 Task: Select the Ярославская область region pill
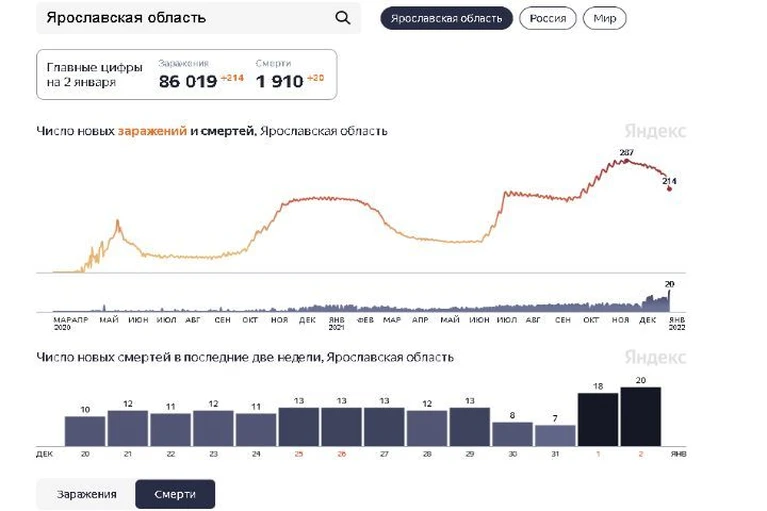pos(446,19)
